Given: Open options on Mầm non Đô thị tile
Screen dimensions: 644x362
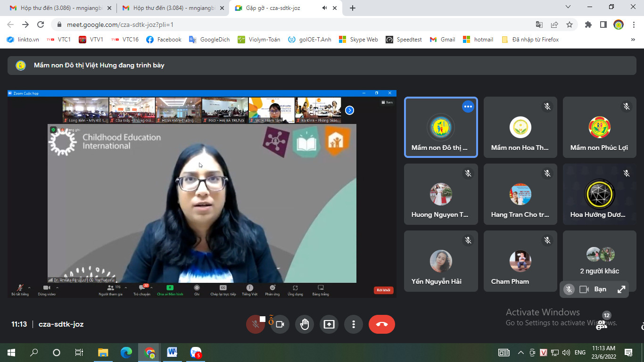Looking at the screenshot, I should point(468,107).
